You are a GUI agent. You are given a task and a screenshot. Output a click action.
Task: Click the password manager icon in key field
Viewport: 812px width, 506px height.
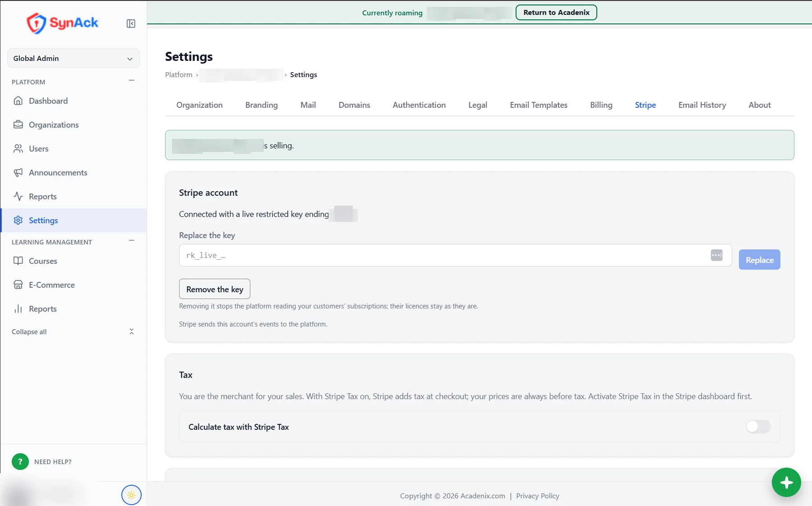point(716,255)
